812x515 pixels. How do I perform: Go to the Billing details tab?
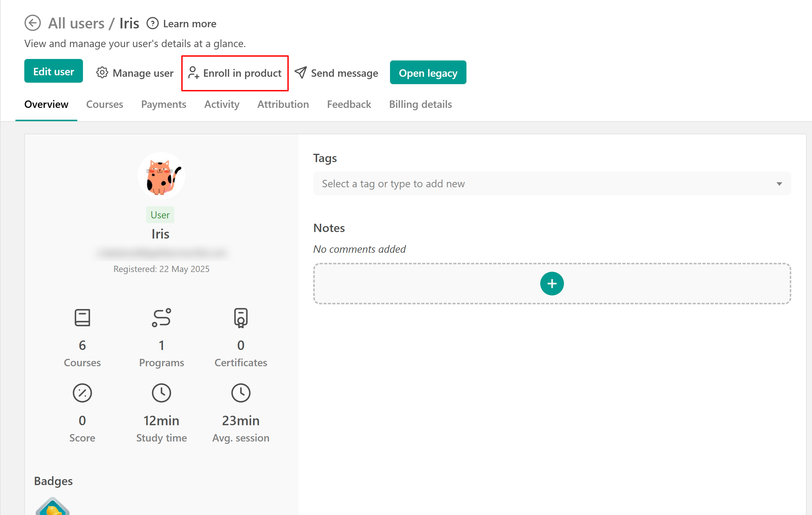pyautogui.click(x=420, y=104)
